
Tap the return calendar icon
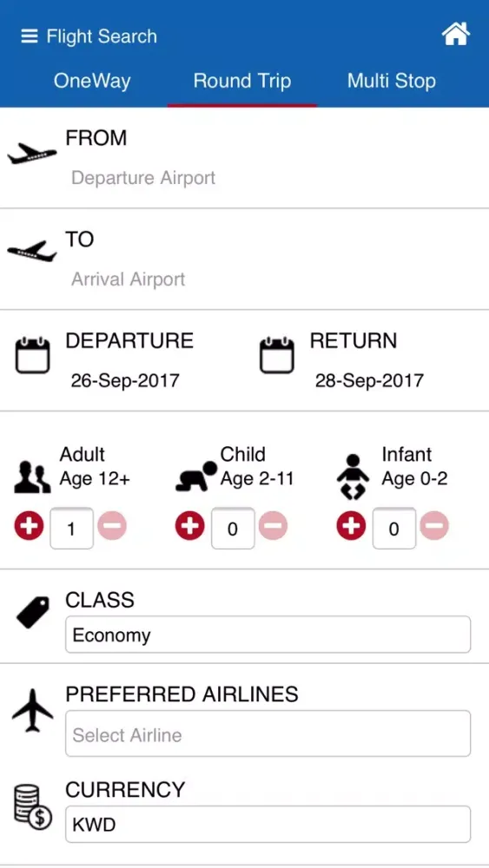pos(276,356)
